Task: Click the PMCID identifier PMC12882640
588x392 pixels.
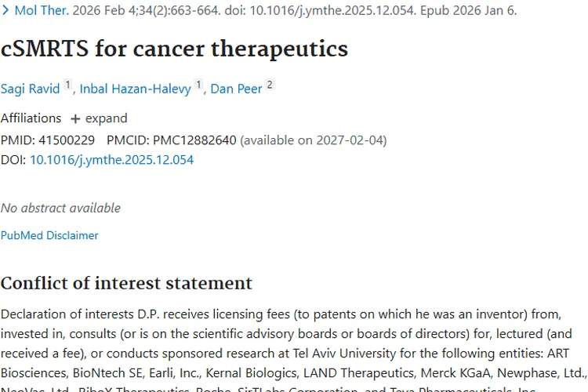Action: [x=194, y=140]
